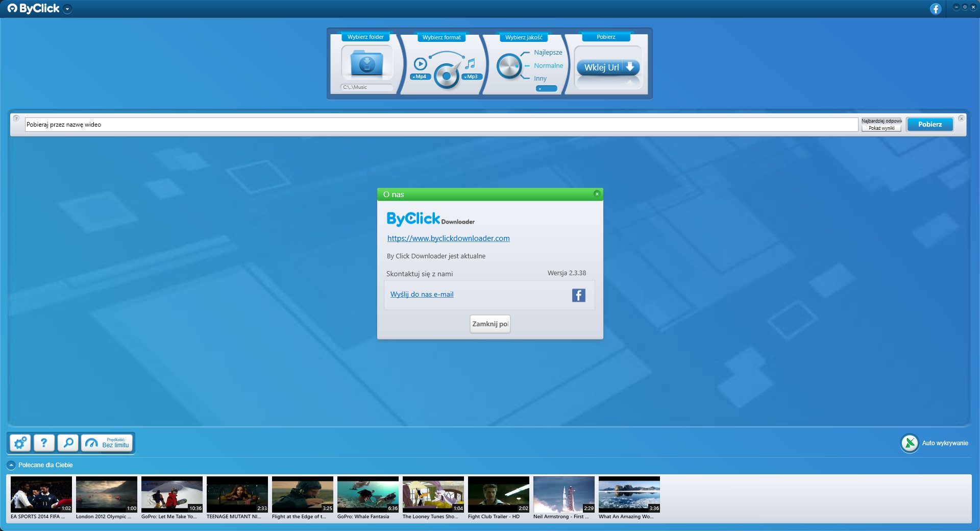Click the ByClick Downloader logo in dialog
Screen dimensions: 980x531
pos(431,219)
